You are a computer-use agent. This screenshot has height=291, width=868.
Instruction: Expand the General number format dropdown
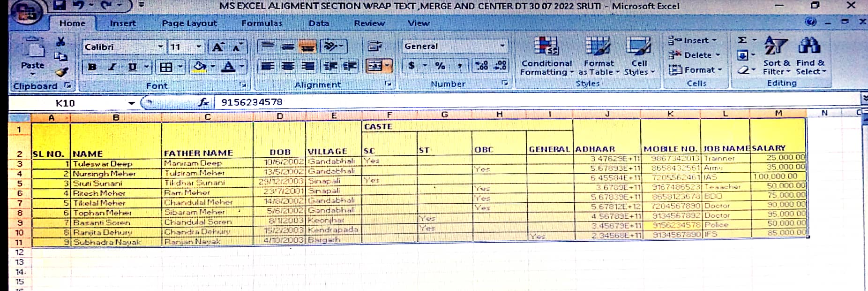pyautogui.click(x=502, y=46)
